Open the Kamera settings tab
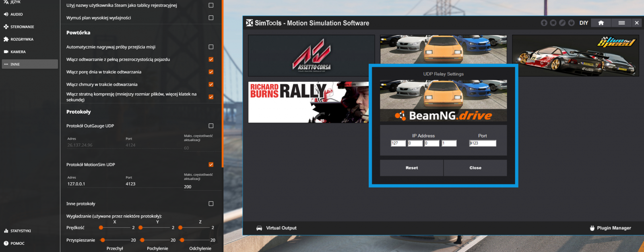 [29, 52]
